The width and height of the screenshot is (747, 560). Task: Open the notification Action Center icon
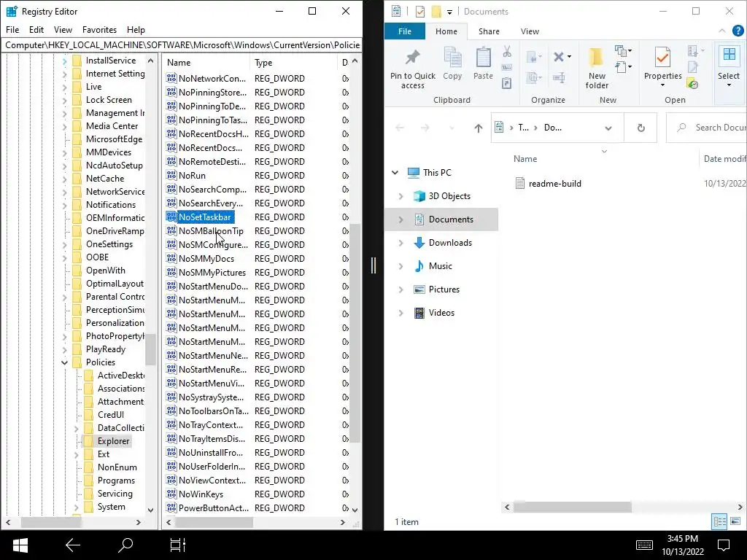(724, 545)
